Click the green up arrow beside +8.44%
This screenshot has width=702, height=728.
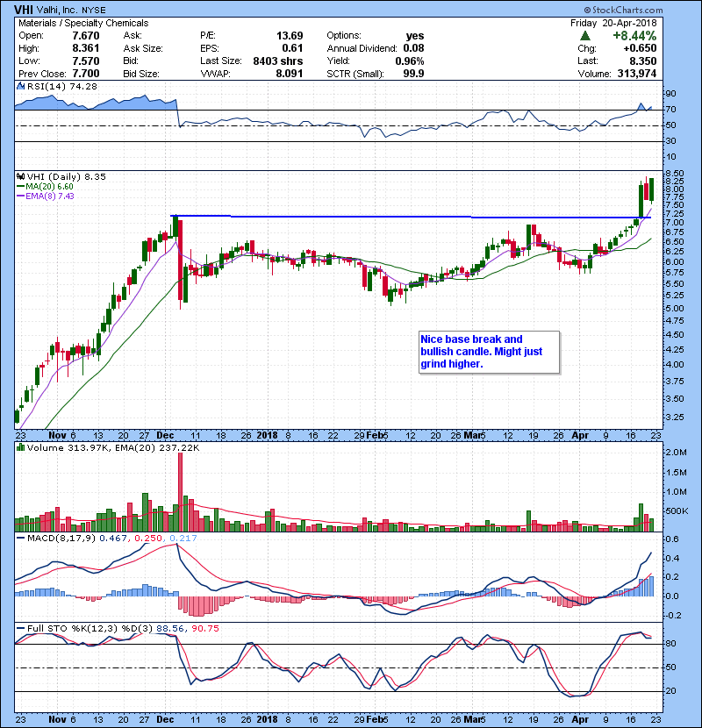[x=585, y=36]
